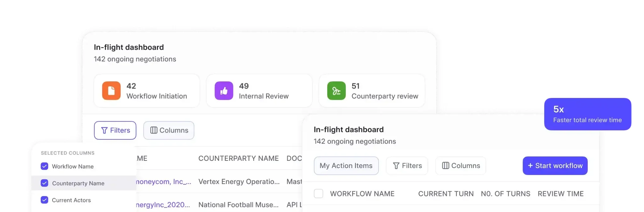This screenshot has width=644, height=212.
Task: Click the Start workflow button
Action: pos(555,166)
